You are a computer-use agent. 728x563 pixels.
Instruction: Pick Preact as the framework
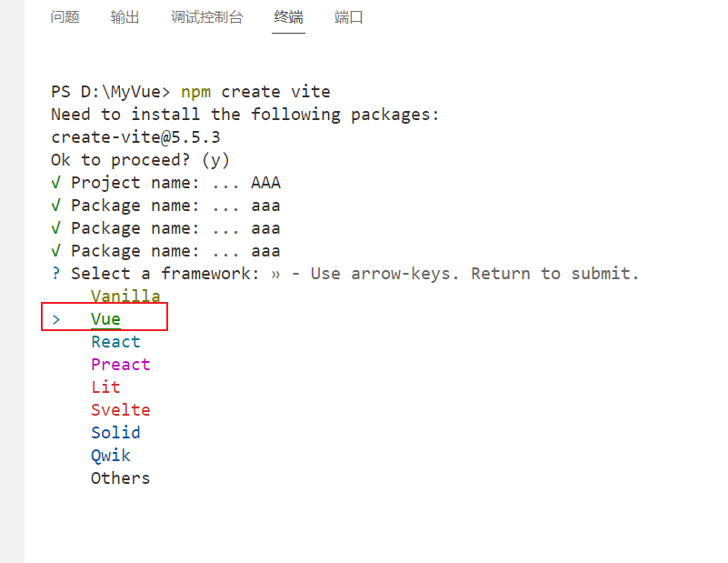(x=120, y=364)
